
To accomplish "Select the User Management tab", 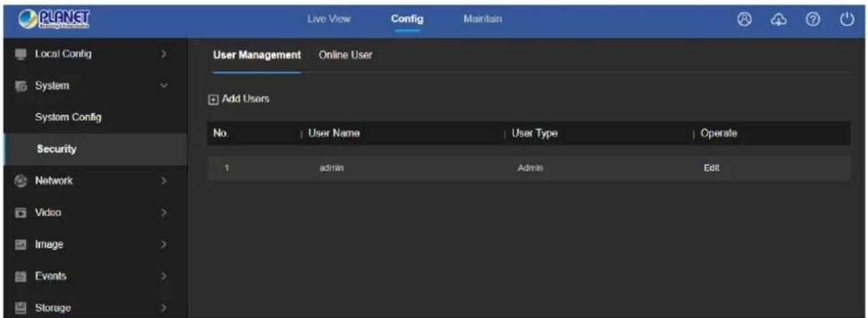I will point(258,55).
